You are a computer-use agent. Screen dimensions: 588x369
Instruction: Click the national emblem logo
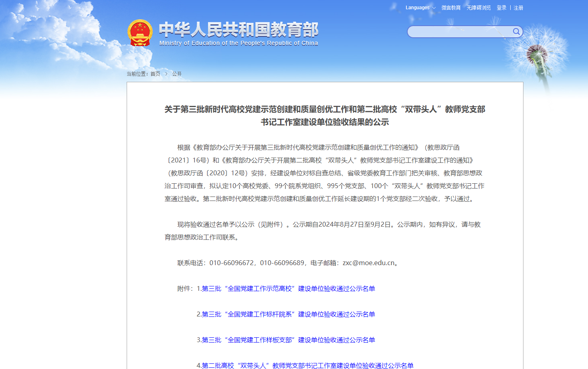click(x=140, y=33)
